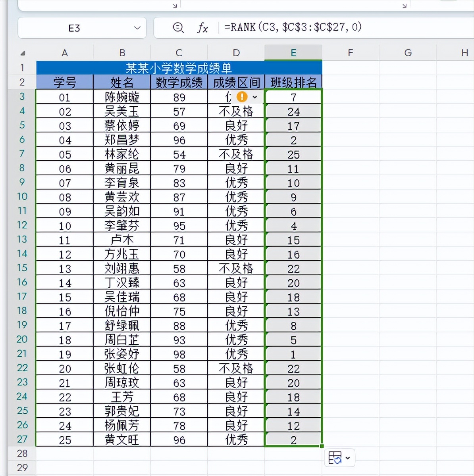
Task: Select row 1 header
Action: coord(22,68)
